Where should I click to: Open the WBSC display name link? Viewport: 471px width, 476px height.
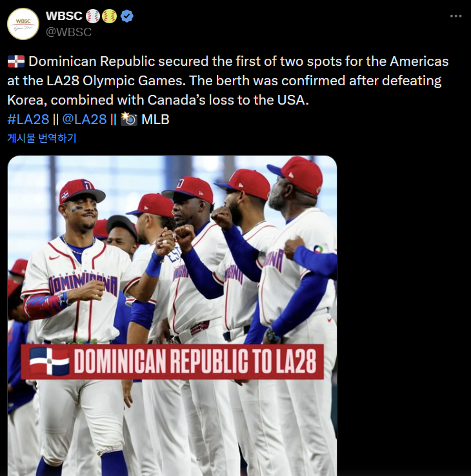coord(64,16)
